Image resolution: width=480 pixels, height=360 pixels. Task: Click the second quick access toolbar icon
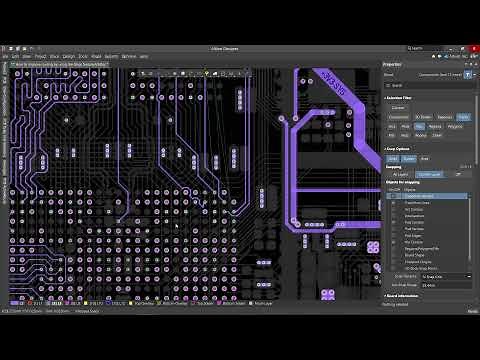pos(18,49)
